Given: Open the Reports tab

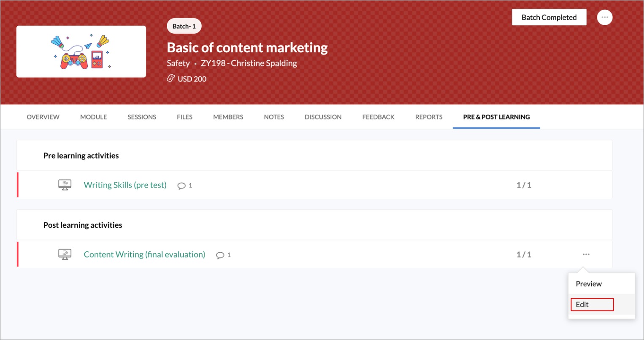Looking at the screenshot, I should 428,117.
